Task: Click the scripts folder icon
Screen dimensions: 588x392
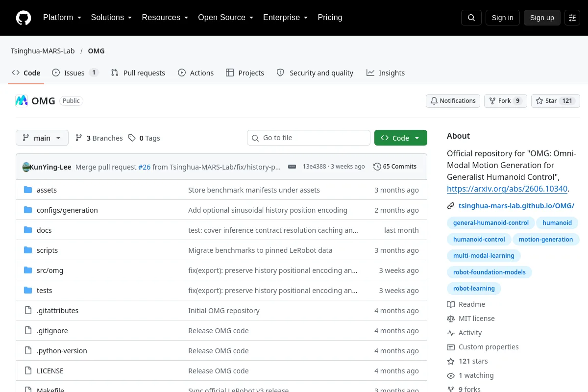Action: [x=28, y=250]
